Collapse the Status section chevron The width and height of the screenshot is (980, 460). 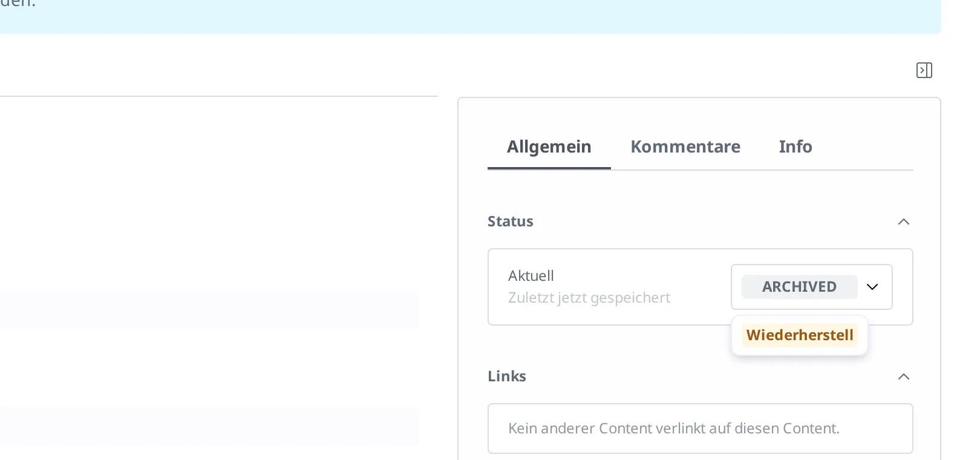pyautogui.click(x=903, y=222)
